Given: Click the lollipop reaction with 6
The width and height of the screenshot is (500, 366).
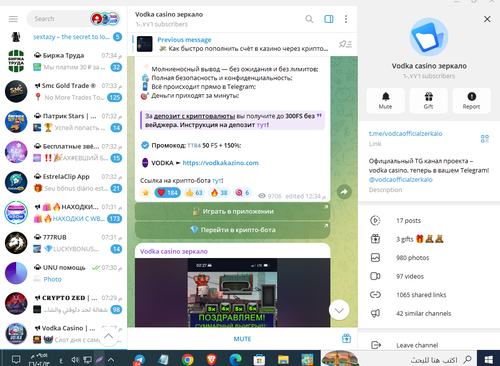Looking at the screenshot, I should [242, 192].
